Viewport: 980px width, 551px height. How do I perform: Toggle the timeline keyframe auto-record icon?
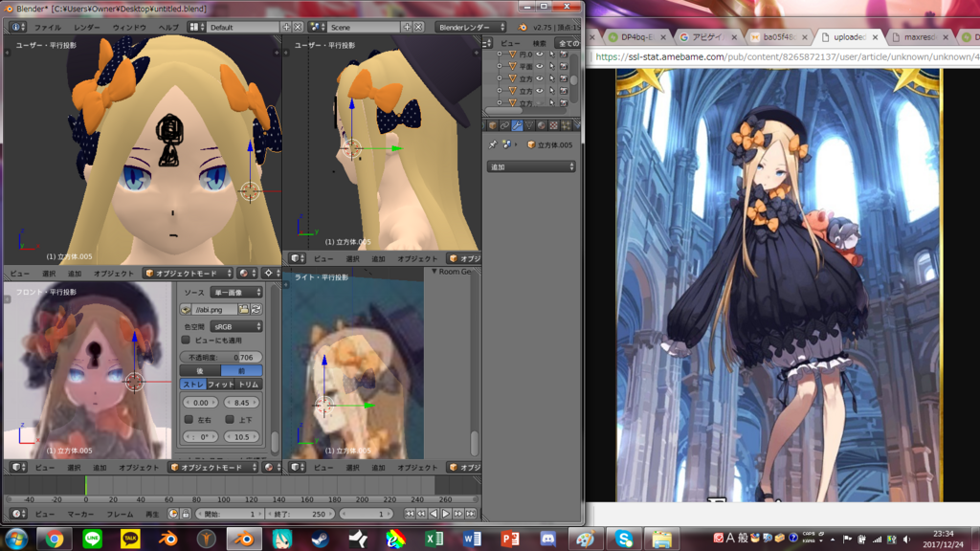tap(173, 514)
